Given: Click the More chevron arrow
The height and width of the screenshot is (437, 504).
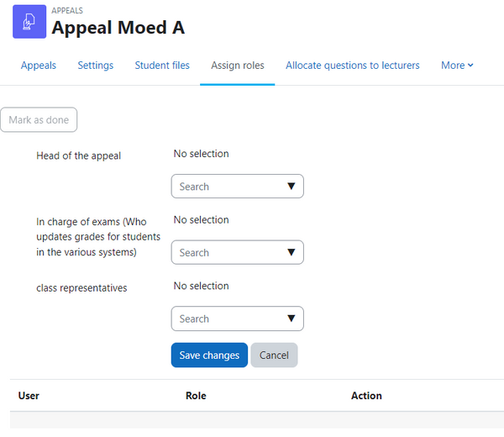Looking at the screenshot, I should pyautogui.click(x=470, y=66).
